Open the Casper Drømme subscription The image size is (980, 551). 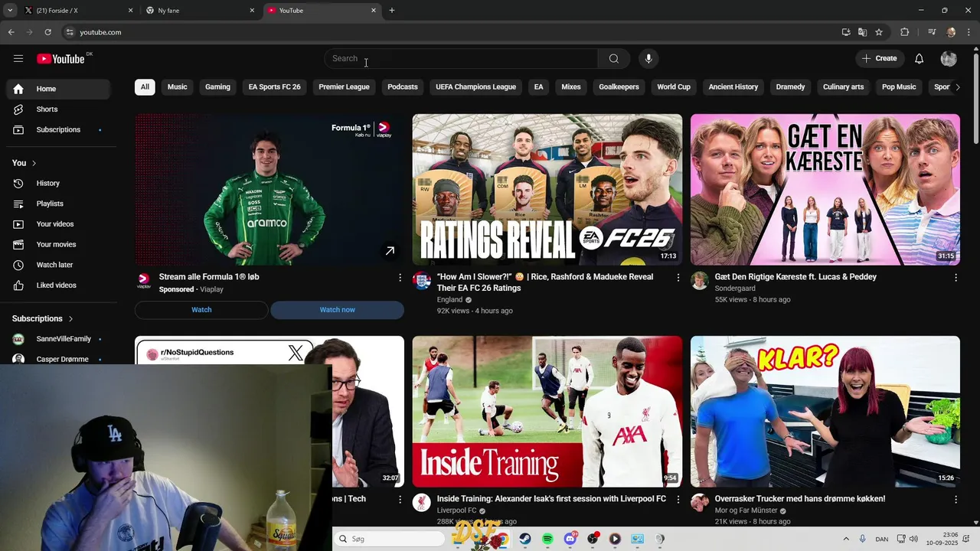58,358
